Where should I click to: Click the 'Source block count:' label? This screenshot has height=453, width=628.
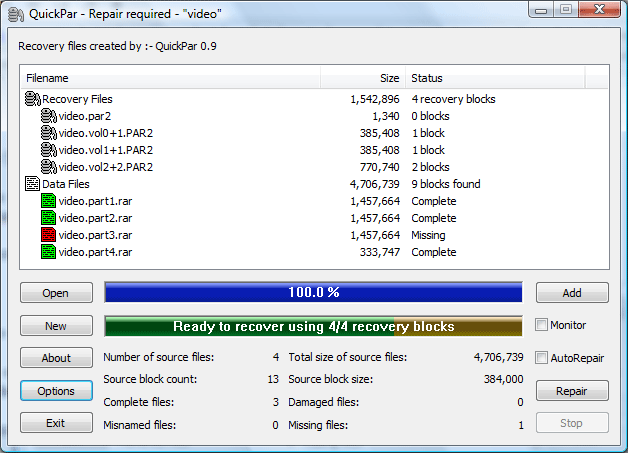click(150, 379)
